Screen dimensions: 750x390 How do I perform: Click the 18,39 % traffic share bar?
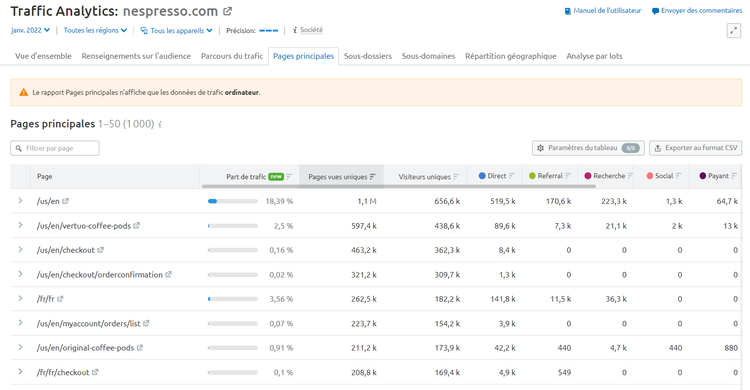pyautogui.click(x=232, y=201)
